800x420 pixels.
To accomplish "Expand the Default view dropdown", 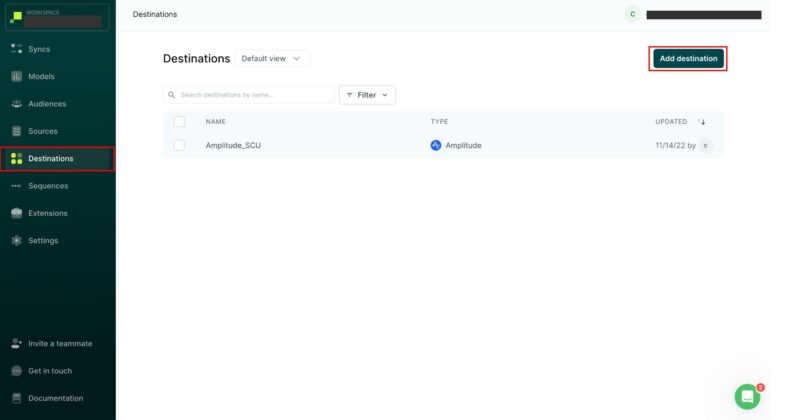I will (x=271, y=59).
